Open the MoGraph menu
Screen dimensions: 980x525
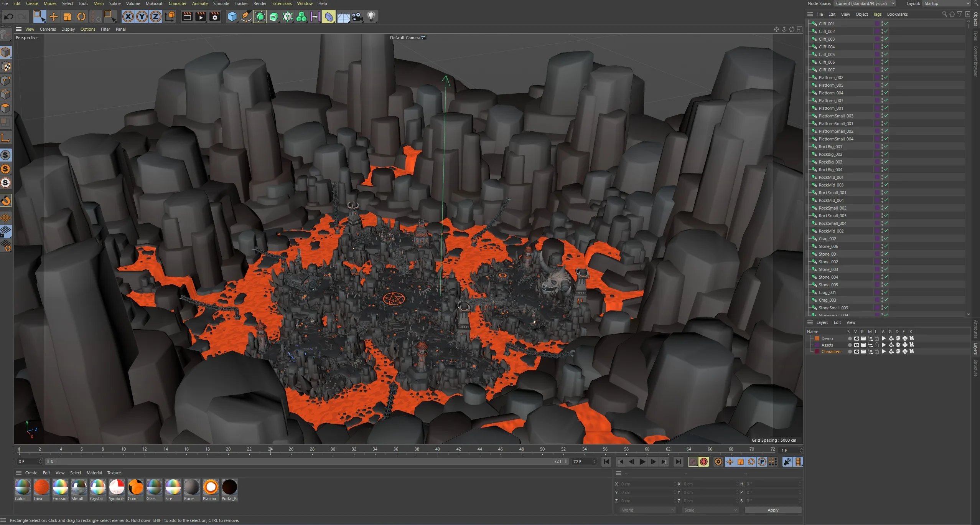(154, 3)
